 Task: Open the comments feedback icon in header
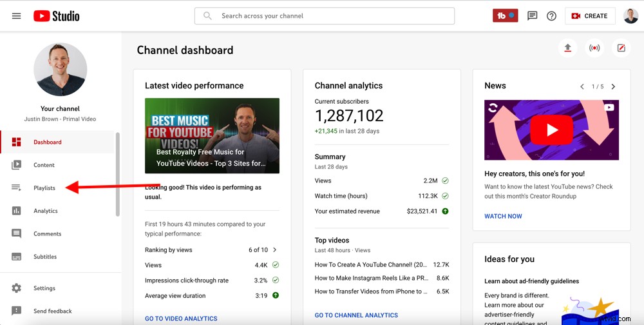(533, 15)
